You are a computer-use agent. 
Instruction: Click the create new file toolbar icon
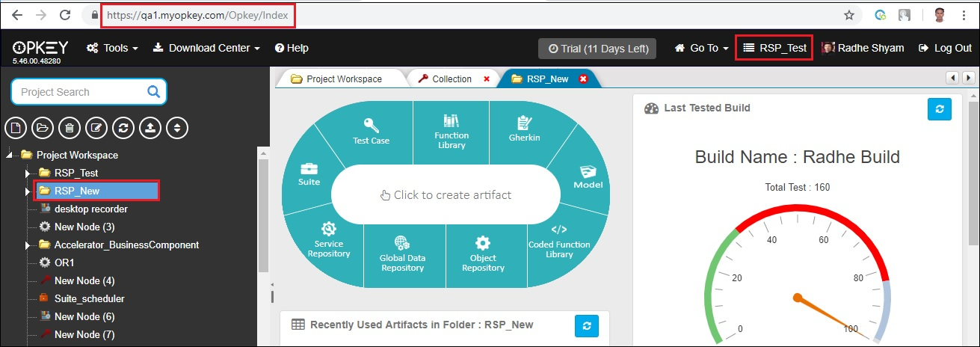point(16,128)
